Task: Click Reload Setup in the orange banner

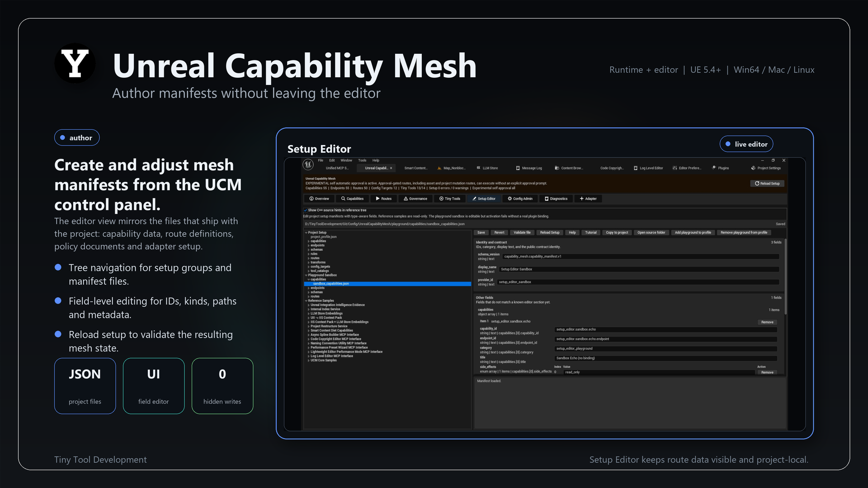Action: 767,183
